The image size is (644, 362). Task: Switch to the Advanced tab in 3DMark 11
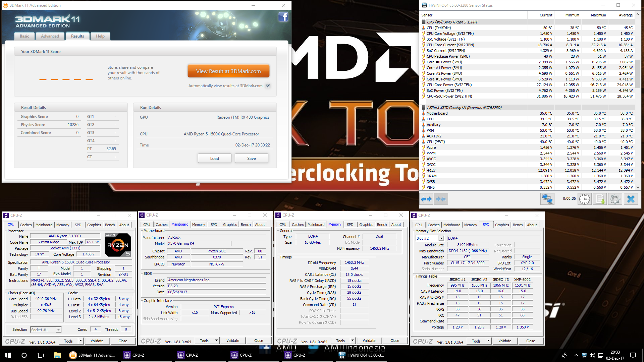[x=50, y=36]
